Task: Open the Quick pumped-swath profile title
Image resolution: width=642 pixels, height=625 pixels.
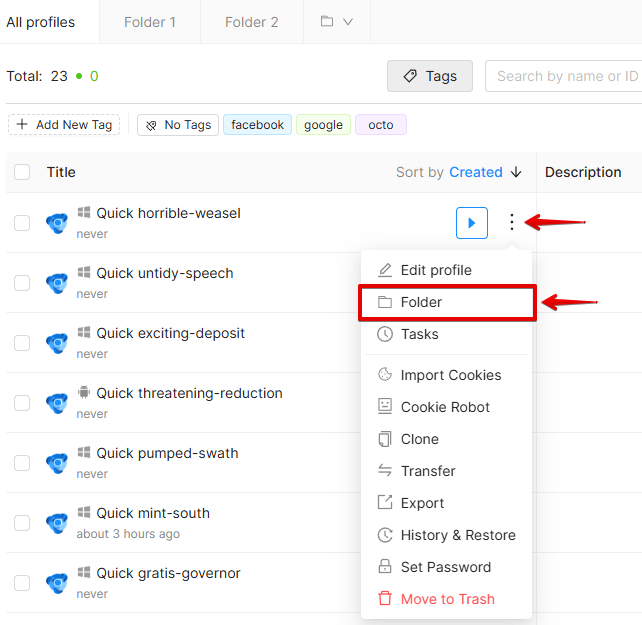Action: (167, 453)
